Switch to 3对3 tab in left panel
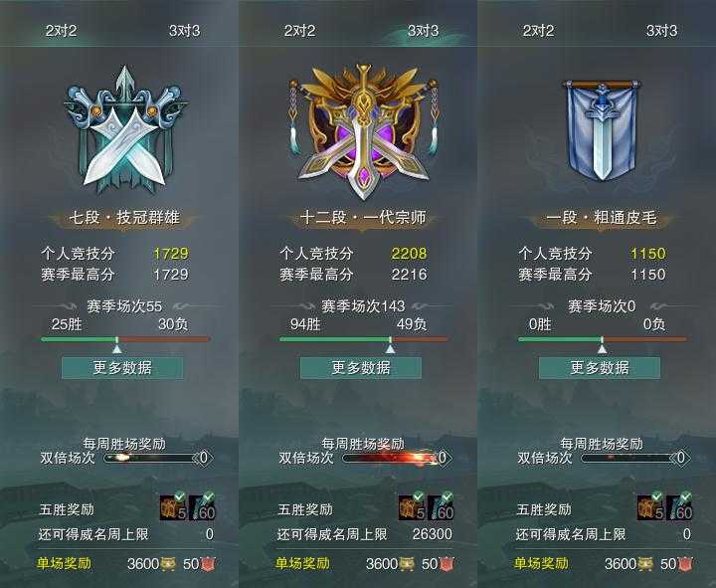Screen dimensions: 716x588 click(x=185, y=31)
